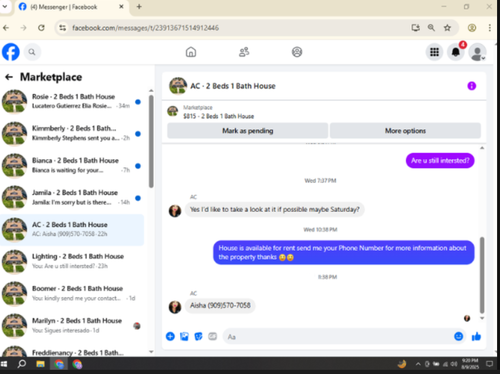The height and width of the screenshot is (374, 500).
Task: Choose a GIF icon in composer
Action: [x=212, y=337]
